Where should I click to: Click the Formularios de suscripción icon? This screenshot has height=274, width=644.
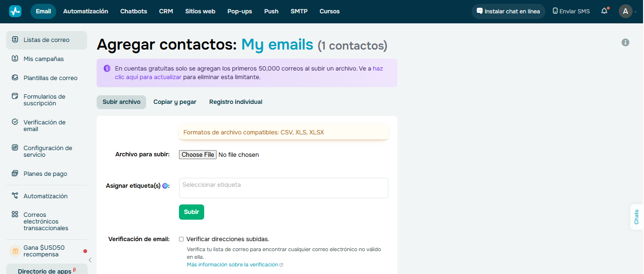pos(15,96)
